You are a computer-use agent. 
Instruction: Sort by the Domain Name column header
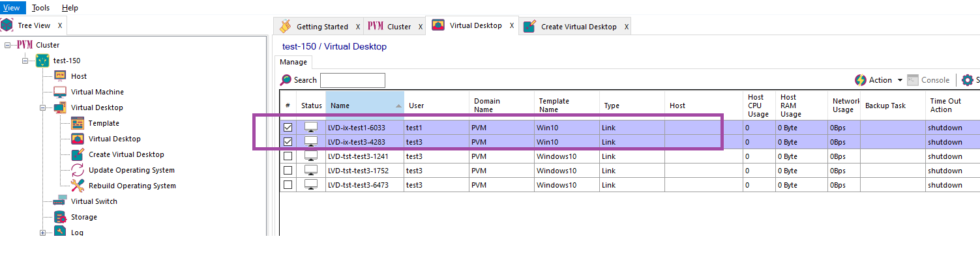(501, 106)
